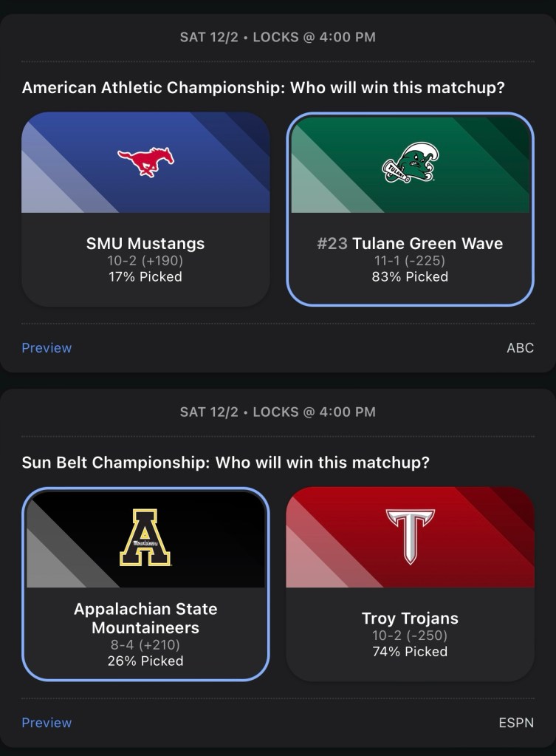The image size is (556, 756).
Task: Open Preview for the Sun Belt Championship
Action: tap(47, 723)
